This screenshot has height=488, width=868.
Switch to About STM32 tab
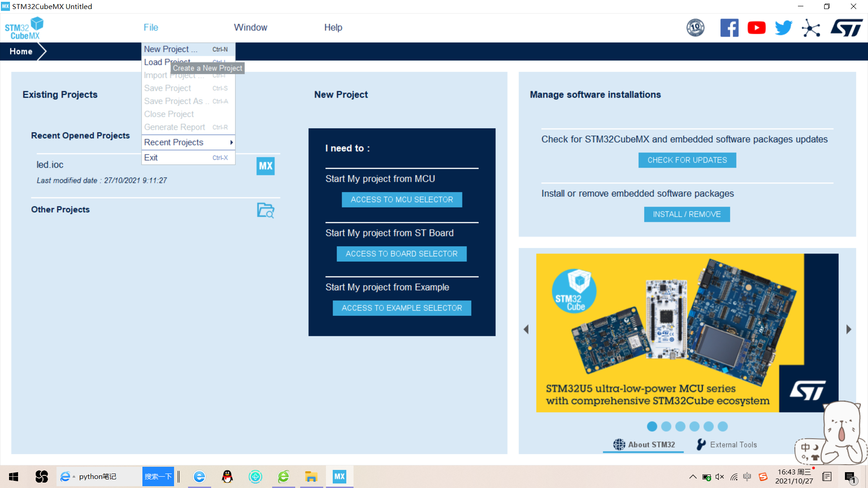click(x=644, y=445)
